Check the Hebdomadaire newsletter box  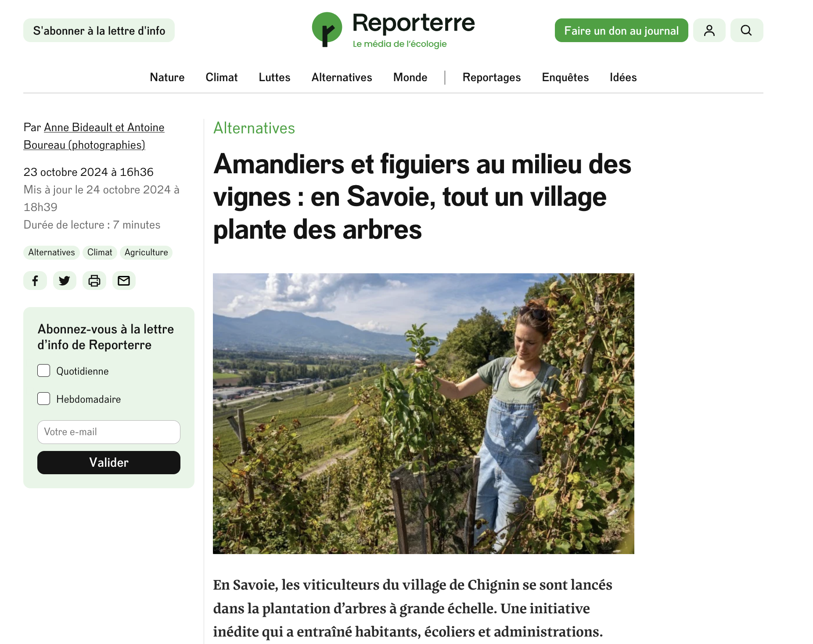(x=43, y=399)
